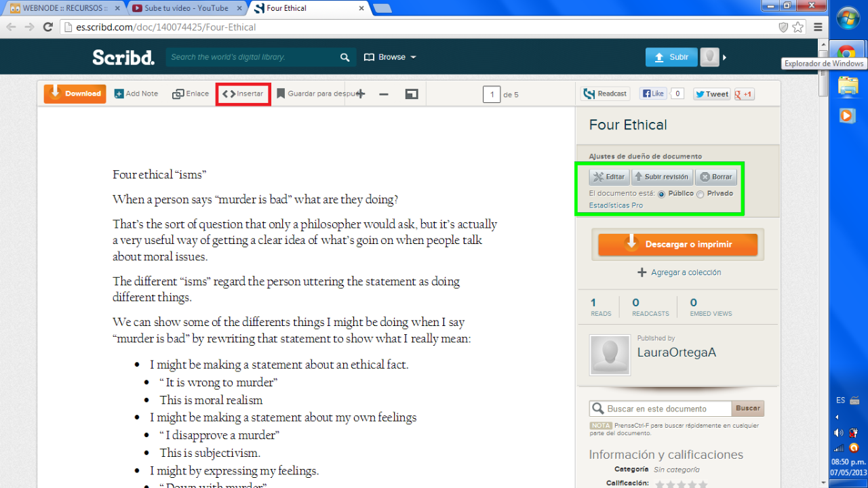The height and width of the screenshot is (488, 868).
Task: Expand the user profile arrow menu
Action: (x=724, y=58)
